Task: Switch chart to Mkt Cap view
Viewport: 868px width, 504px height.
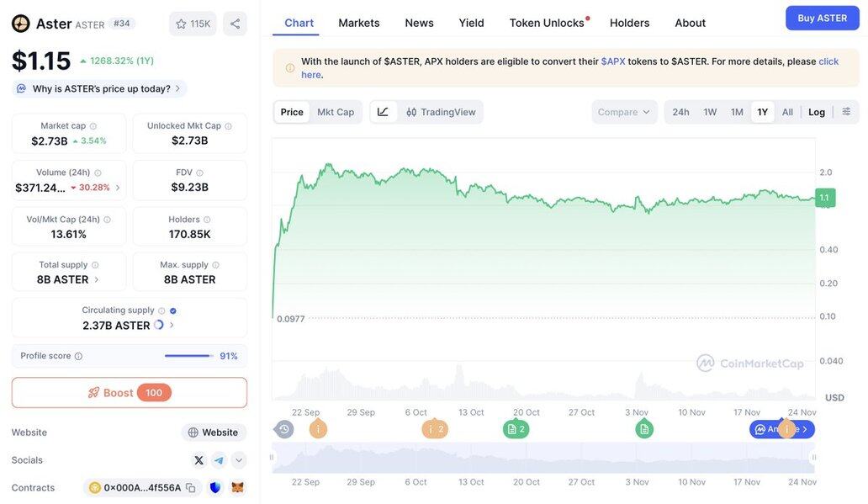Action: [336, 112]
